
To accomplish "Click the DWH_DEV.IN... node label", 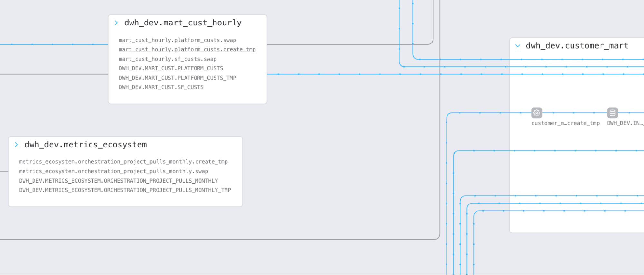I will tap(624, 123).
